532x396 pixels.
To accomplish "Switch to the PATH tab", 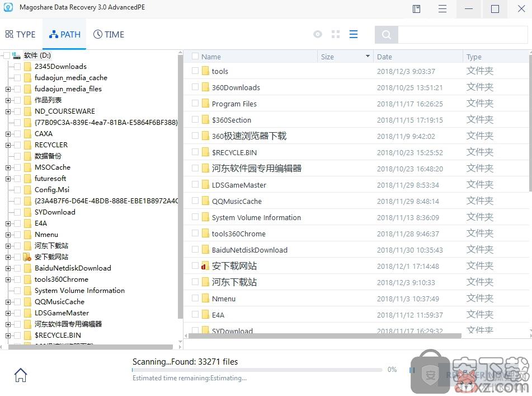I will click(x=64, y=34).
